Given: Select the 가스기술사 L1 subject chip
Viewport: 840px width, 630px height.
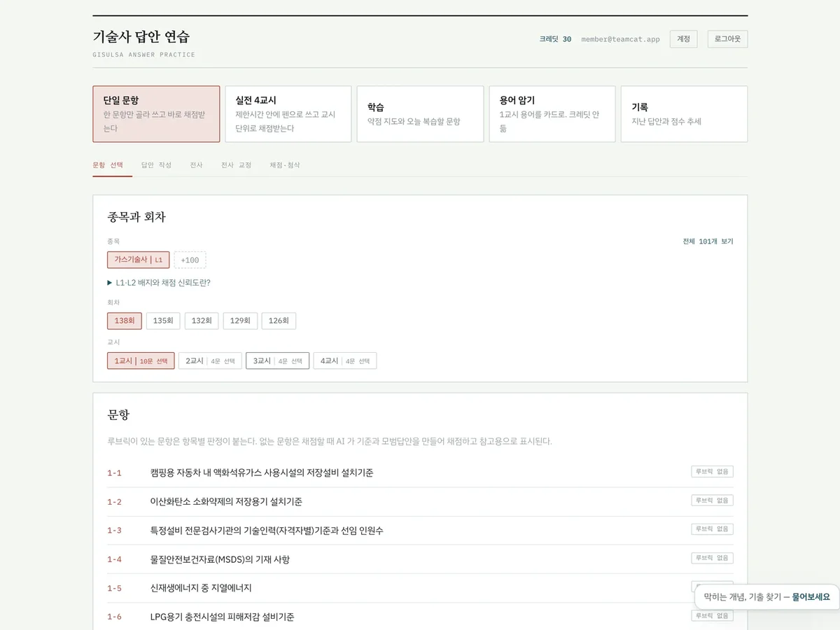Looking at the screenshot, I should pos(138,260).
